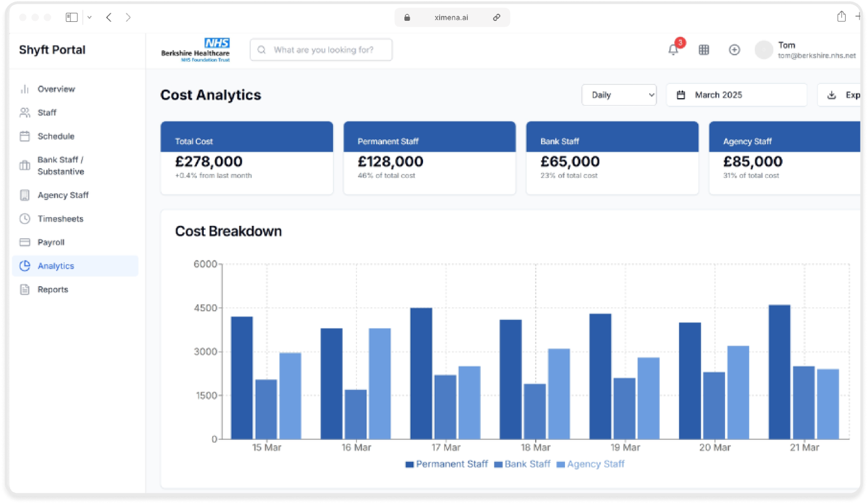This screenshot has height=504, width=868.
Task: Click the 21 Mar Permanent Staff bar
Action: pos(779,372)
